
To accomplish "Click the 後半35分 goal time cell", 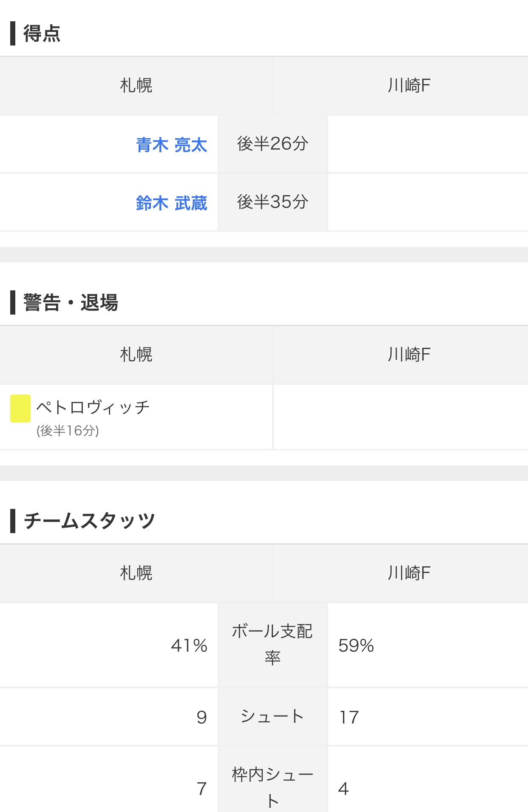I will 273,202.
